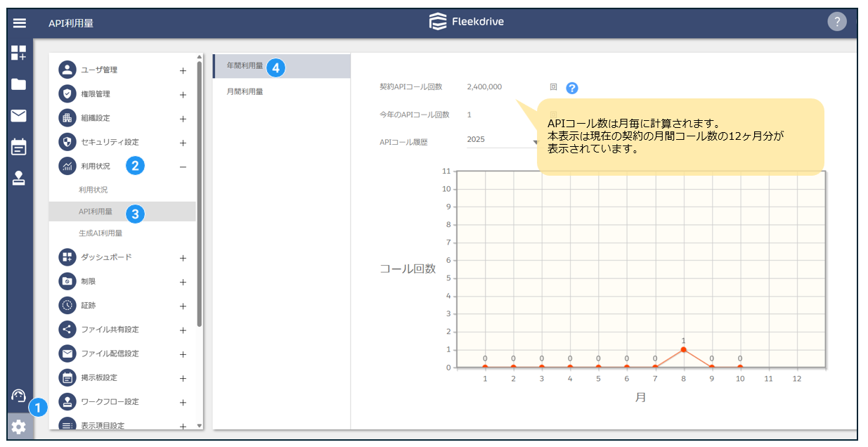Click the help question mark in header

click(836, 22)
